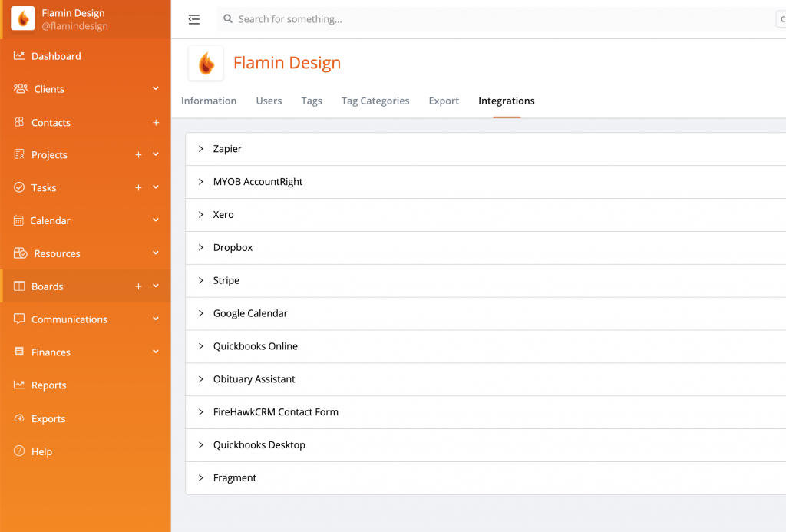
Task: Expand the Google Calendar integration
Action: pyautogui.click(x=201, y=313)
